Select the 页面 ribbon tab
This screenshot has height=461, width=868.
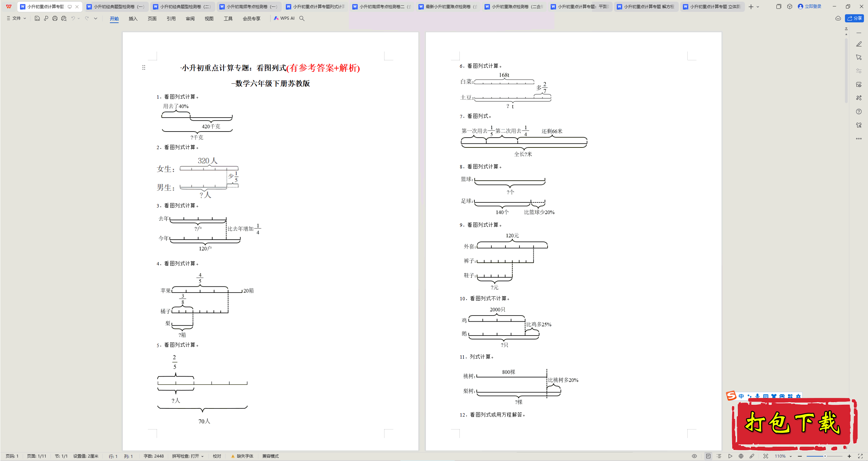tap(152, 19)
